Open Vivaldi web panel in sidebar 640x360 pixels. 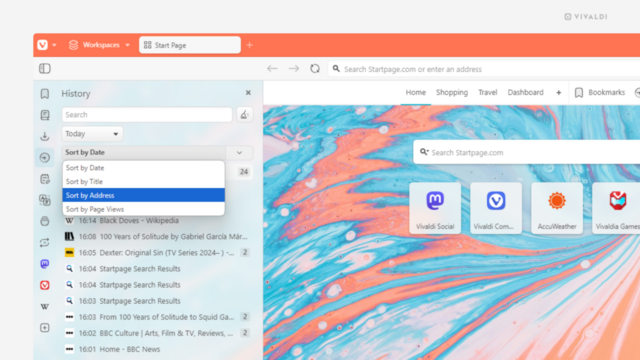point(45,285)
